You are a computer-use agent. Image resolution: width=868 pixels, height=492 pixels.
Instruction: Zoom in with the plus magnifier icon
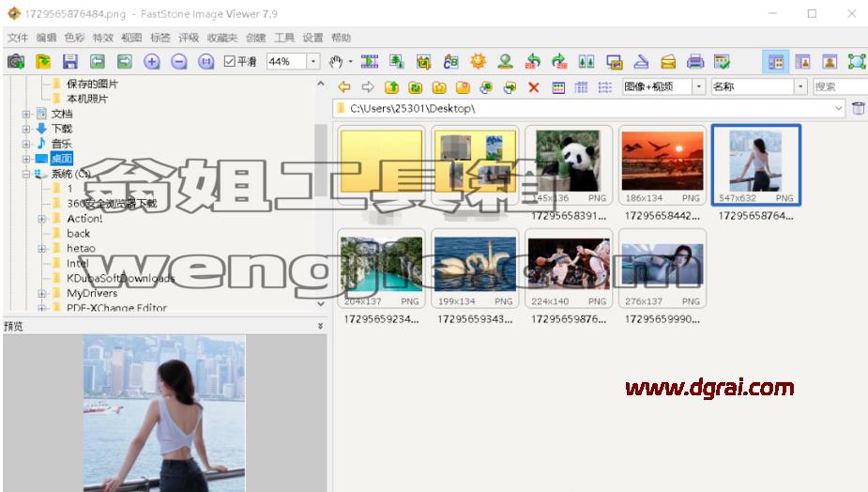pyautogui.click(x=152, y=61)
